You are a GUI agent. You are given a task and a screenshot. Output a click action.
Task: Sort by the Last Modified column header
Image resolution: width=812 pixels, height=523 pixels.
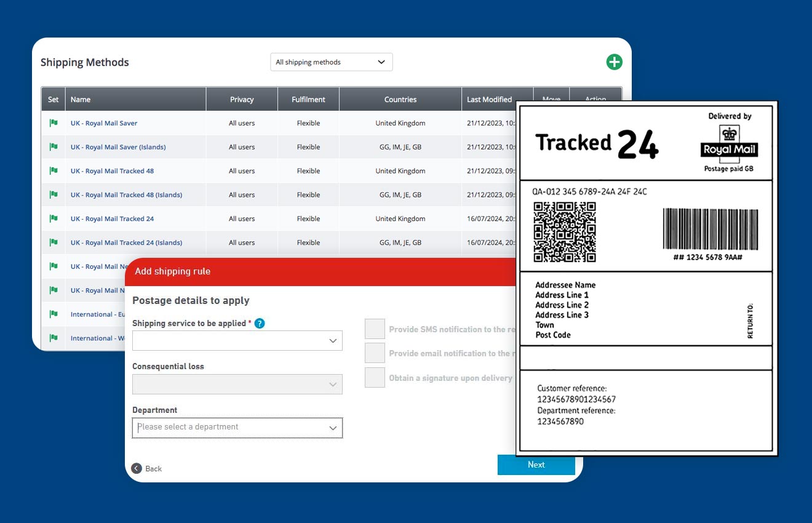click(490, 98)
